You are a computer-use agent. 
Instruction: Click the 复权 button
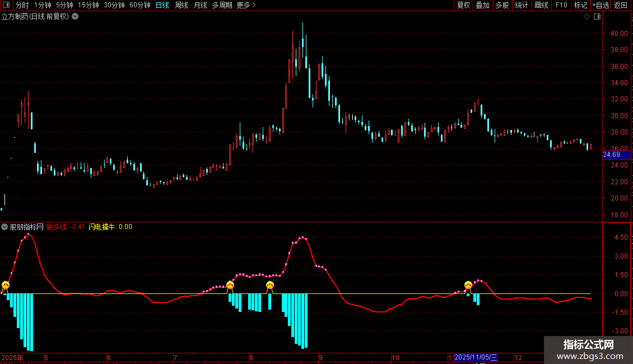pyautogui.click(x=463, y=5)
